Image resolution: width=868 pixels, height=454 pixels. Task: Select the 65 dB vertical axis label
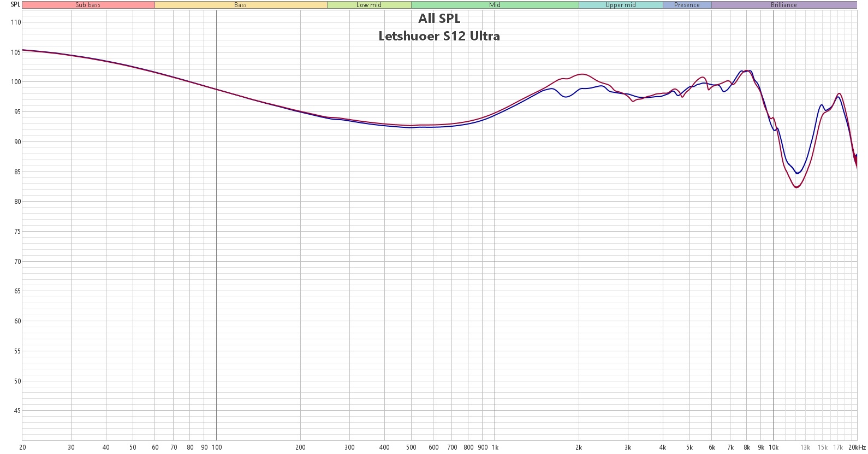pyautogui.click(x=17, y=291)
